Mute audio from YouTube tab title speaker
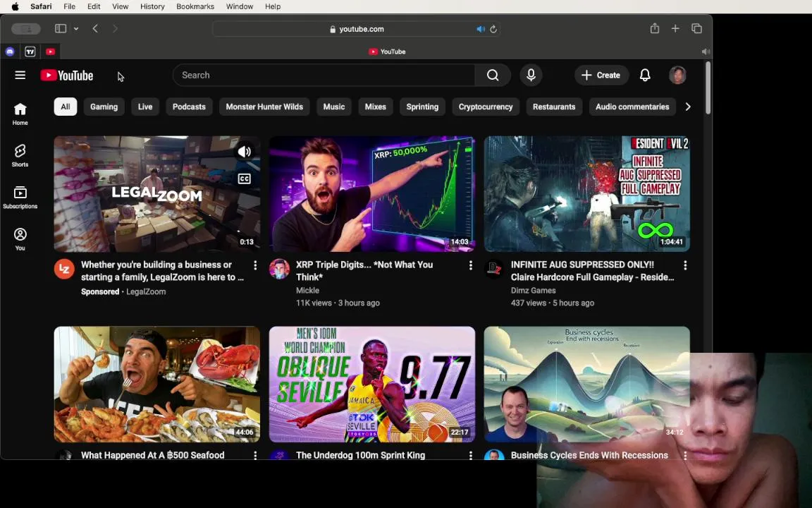This screenshot has height=508, width=812. [705, 52]
